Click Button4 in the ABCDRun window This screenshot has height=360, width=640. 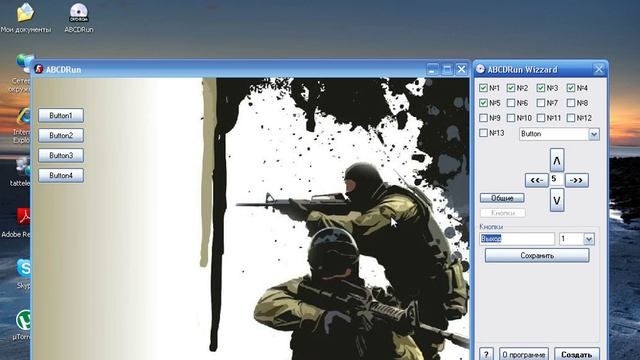click(61, 176)
